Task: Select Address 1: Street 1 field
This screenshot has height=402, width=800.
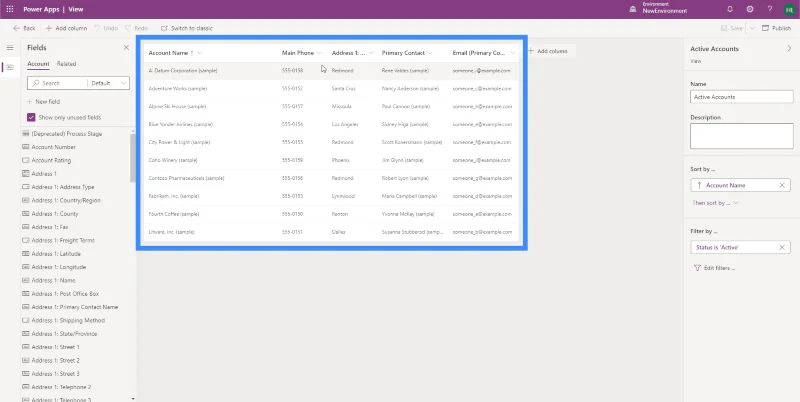Action: click(x=51, y=347)
